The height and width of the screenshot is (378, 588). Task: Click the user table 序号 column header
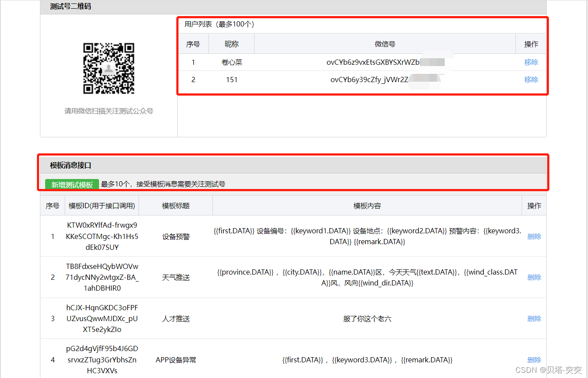pos(193,44)
